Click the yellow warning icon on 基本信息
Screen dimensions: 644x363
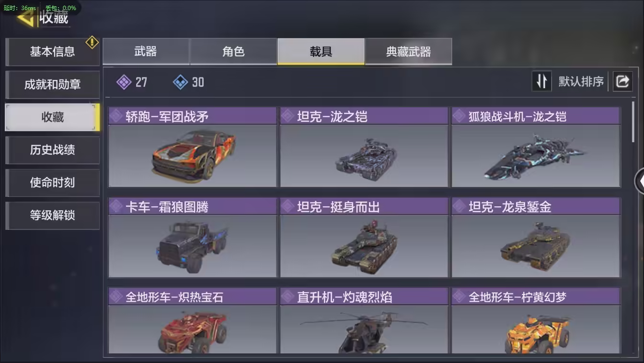coord(92,43)
